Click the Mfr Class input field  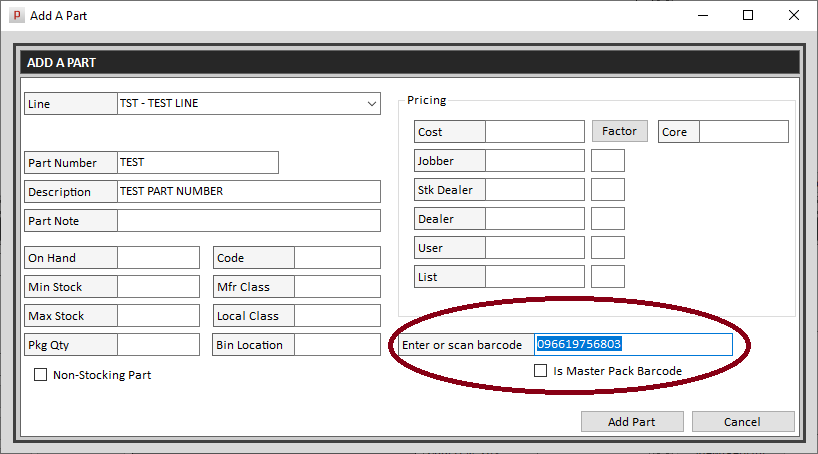(x=338, y=286)
